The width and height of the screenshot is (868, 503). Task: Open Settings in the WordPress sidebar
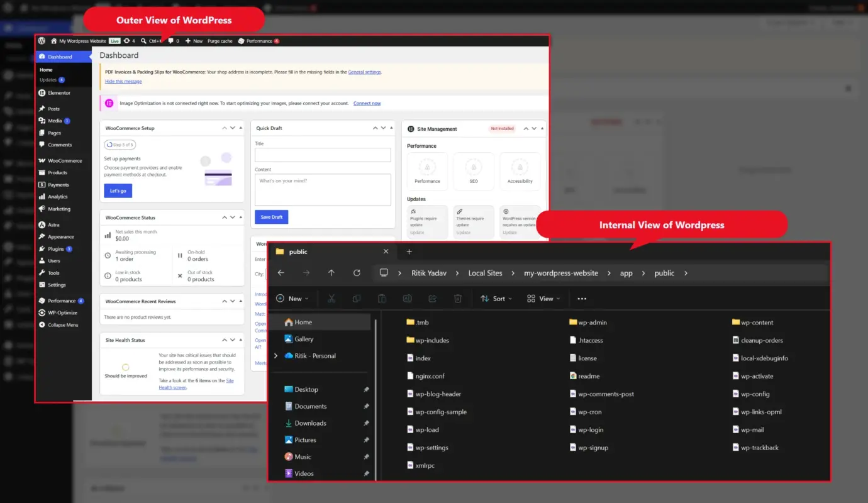click(x=52, y=285)
